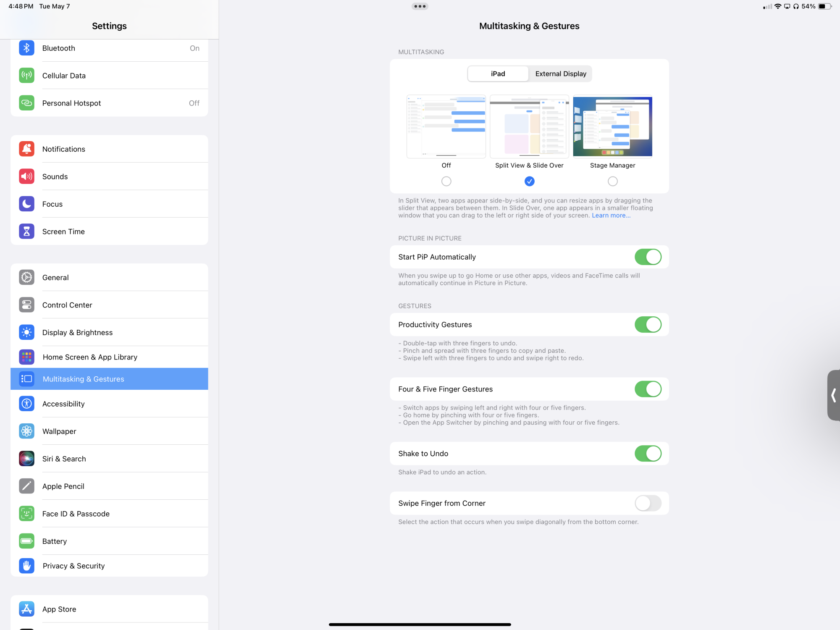
Task: Choose the Off layout thumbnail
Action: [446, 126]
